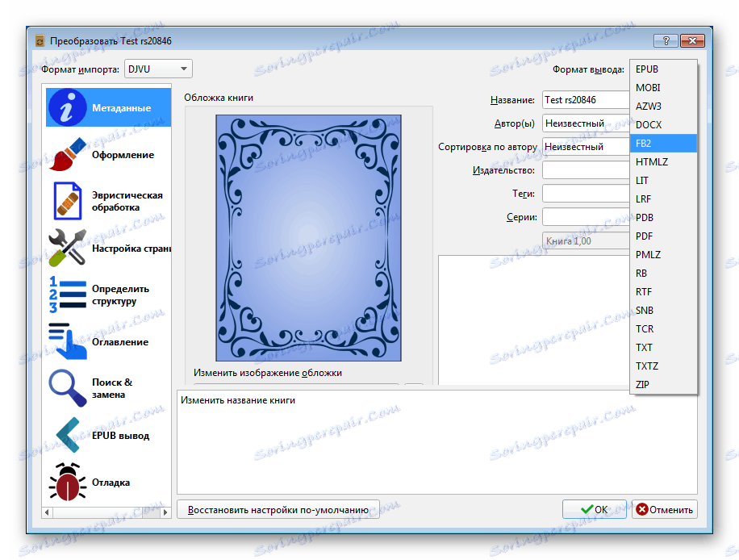Click the sidebar scroll-left arrow
The width and height of the screenshot is (739, 560).
coord(47,512)
